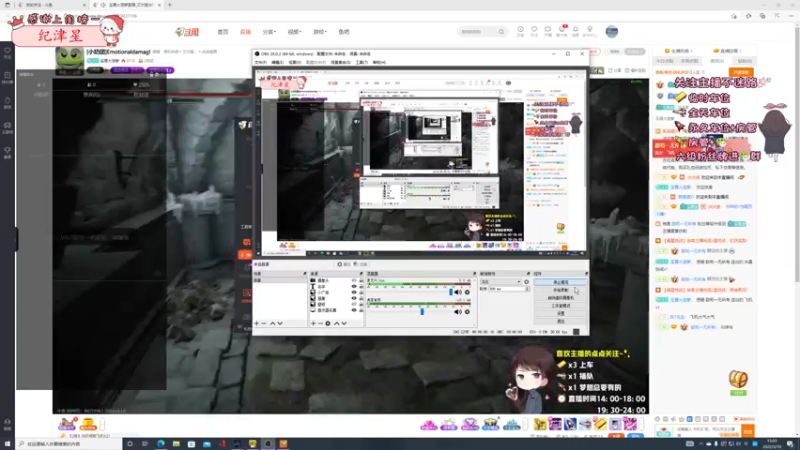Move scene down in OBS Scenes panel
This screenshot has width=800, height=450.
tap(280, 323)
